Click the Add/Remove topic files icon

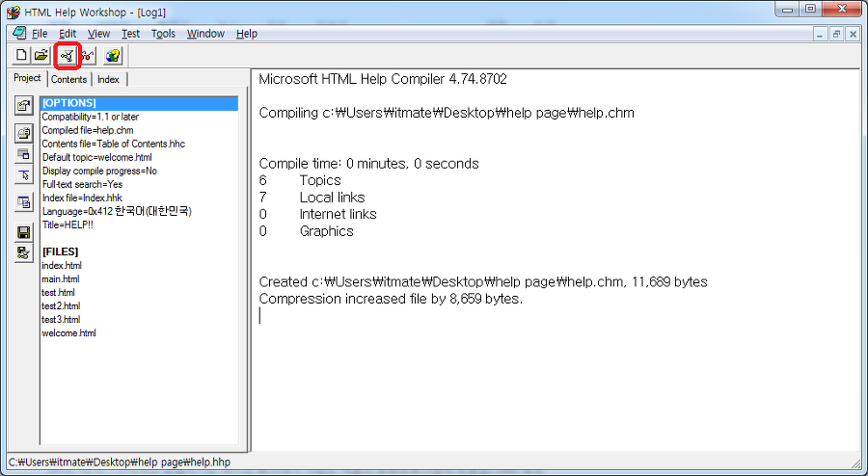23,133
